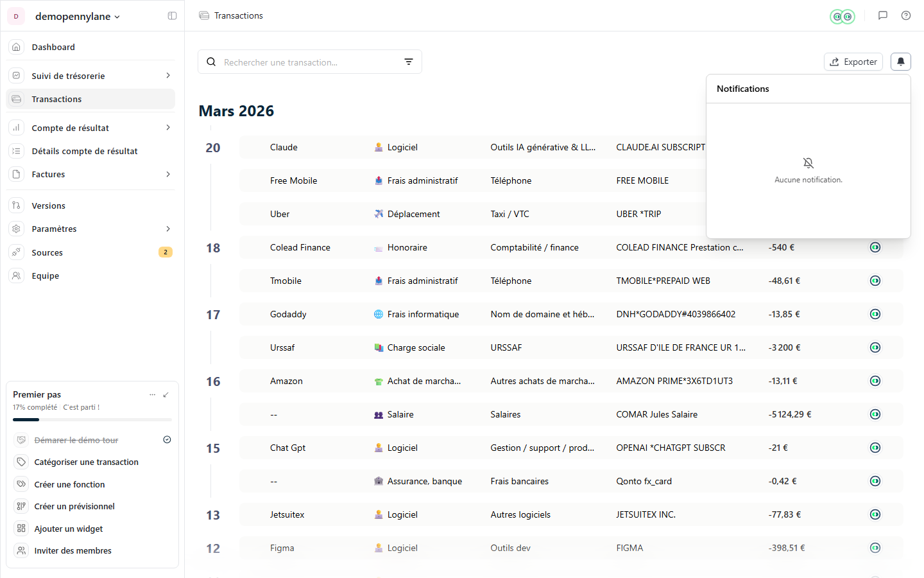
Task: Click the Honoraire icon in Colead Finance row
Action: pos(379,247)
